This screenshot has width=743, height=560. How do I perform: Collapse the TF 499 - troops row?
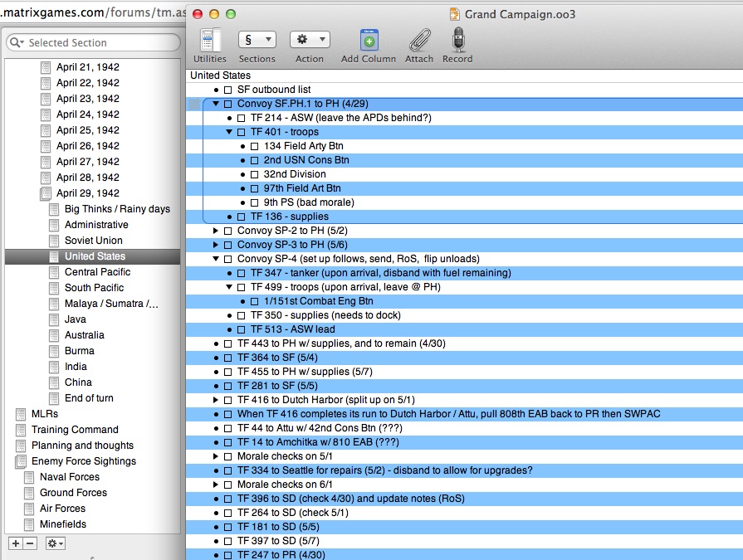tap(229, 287)
